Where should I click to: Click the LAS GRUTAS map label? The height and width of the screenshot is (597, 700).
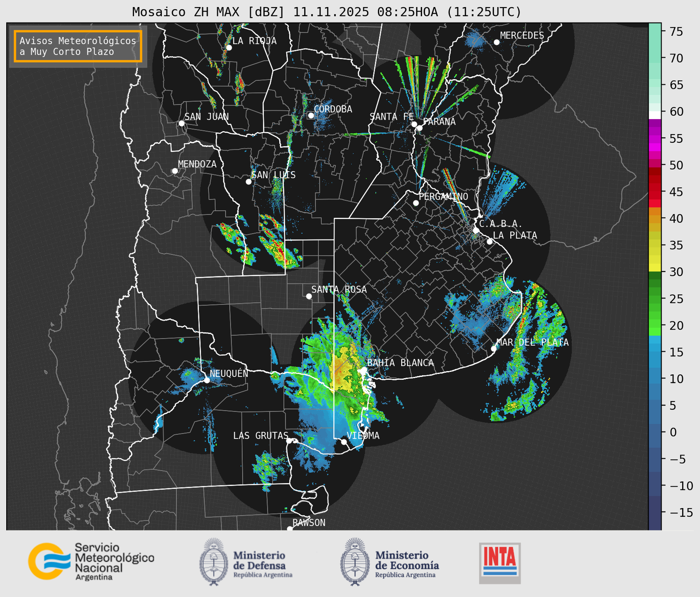[x=261, y=436]
